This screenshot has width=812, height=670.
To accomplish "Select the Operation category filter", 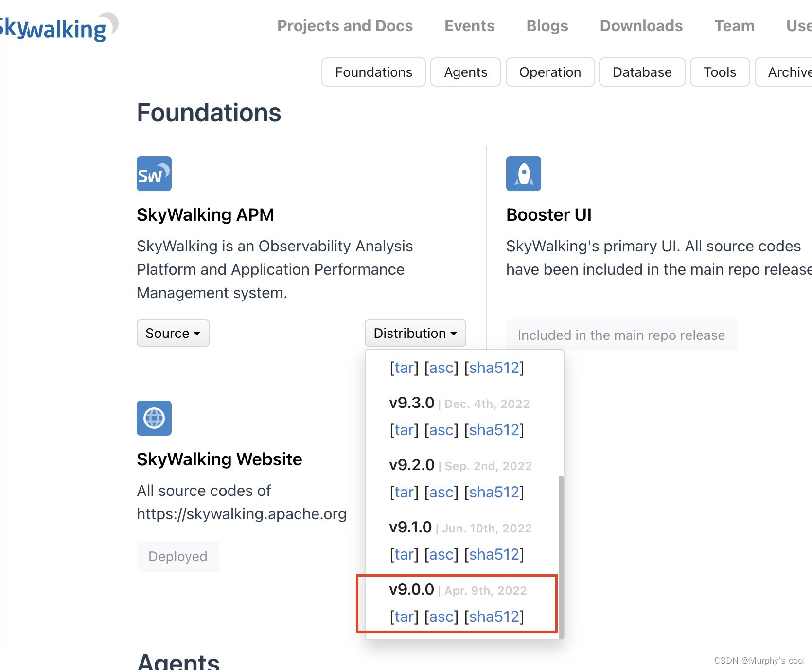I will pyautogui.click(x=549, y=72).
